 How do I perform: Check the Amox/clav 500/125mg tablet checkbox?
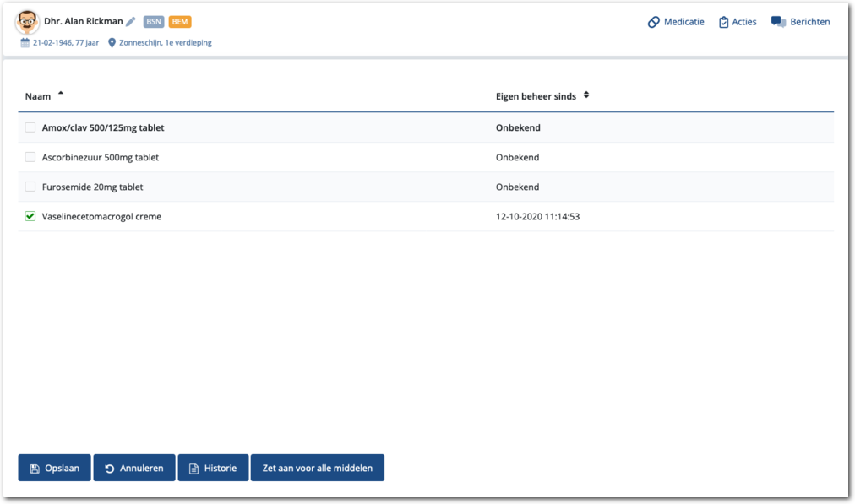(x=30, y=127)
